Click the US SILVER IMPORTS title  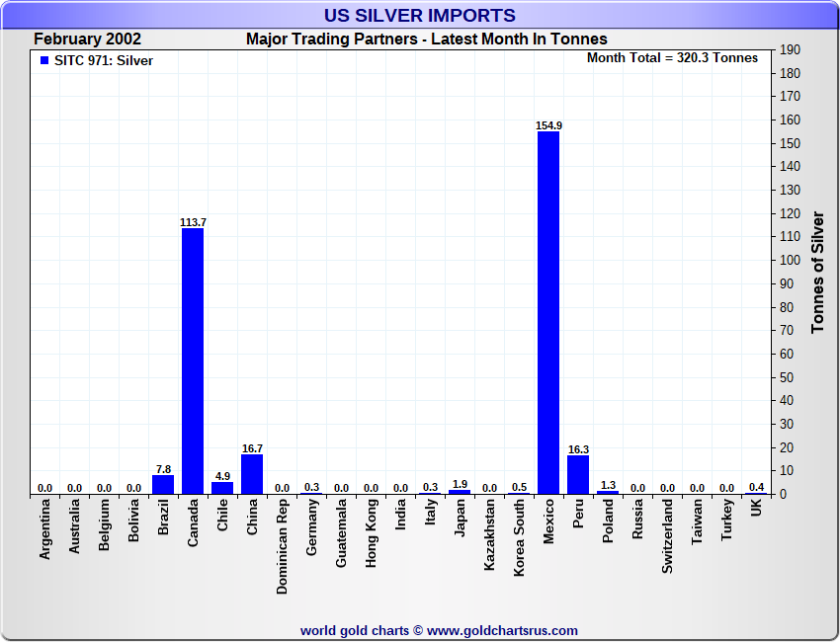[x=420, y=16]
